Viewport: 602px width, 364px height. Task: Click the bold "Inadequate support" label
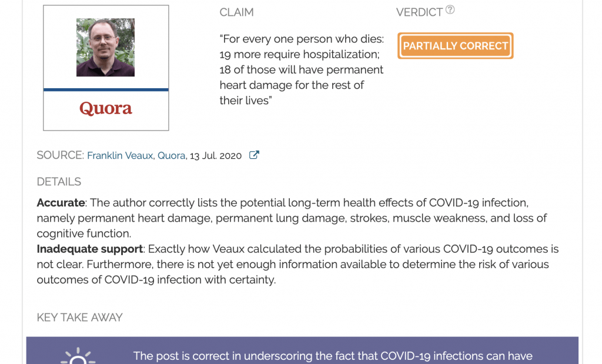pos(90,249)
